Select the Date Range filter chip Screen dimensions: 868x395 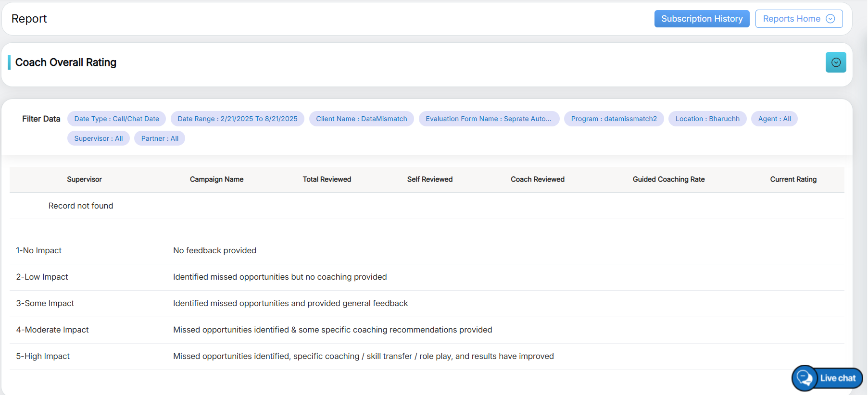pyautogui.click(x=237, y=119)
